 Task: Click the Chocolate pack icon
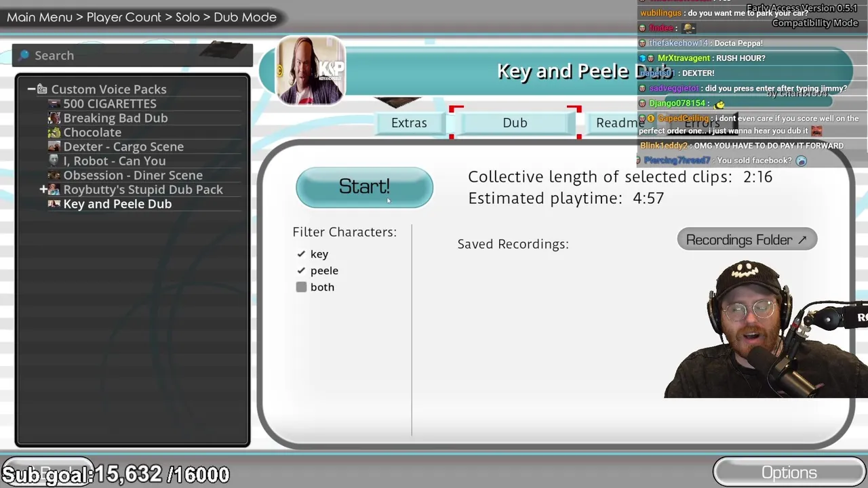[x=54, y=132]
